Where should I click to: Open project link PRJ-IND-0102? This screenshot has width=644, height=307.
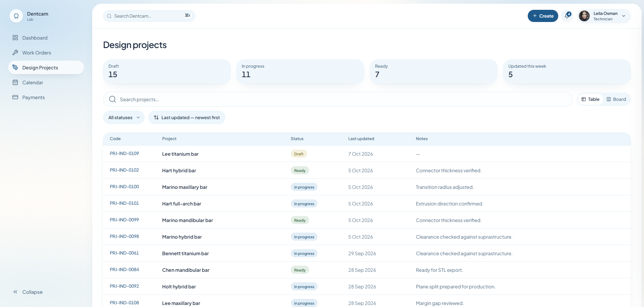(124, 170)
